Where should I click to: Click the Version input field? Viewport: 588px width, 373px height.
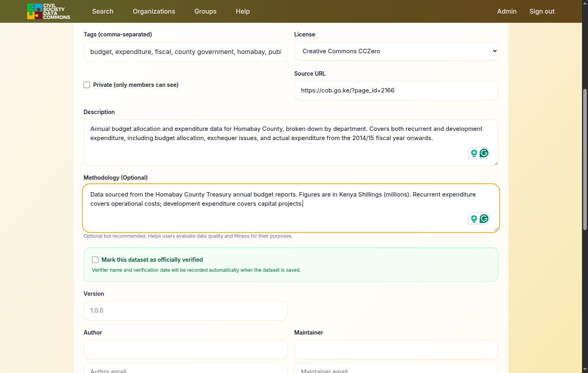(x=185, y=311)
